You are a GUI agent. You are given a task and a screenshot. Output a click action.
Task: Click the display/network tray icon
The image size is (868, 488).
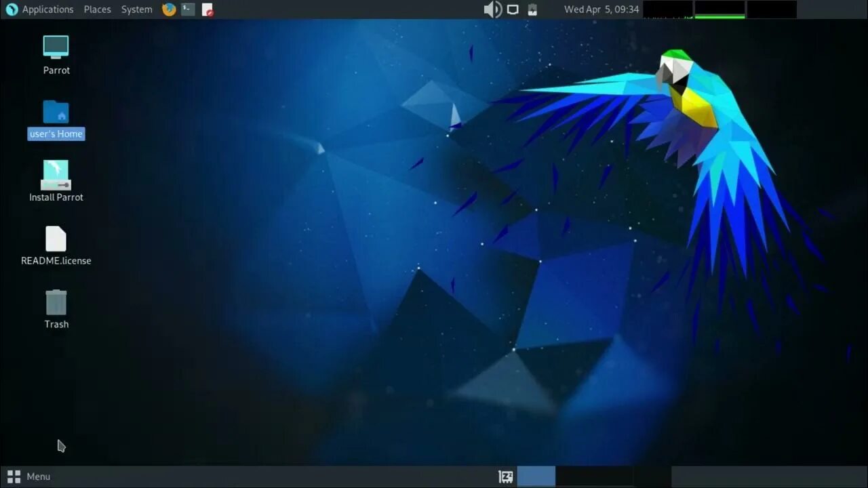coord(513,9)
